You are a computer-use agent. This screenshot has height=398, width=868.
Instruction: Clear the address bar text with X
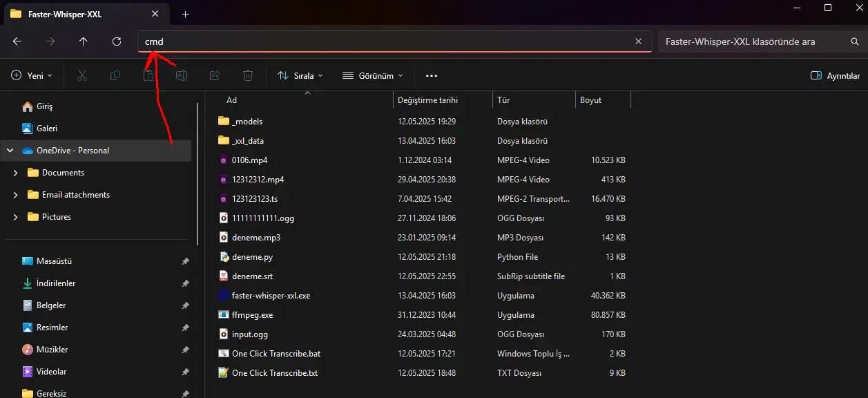click(x=639, y=41)
